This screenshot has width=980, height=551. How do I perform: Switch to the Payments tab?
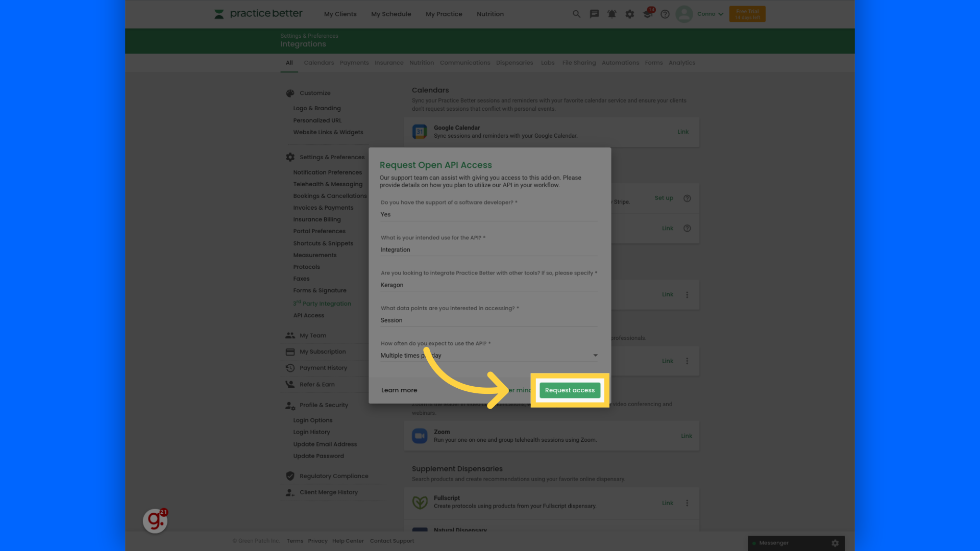(354, 63)
